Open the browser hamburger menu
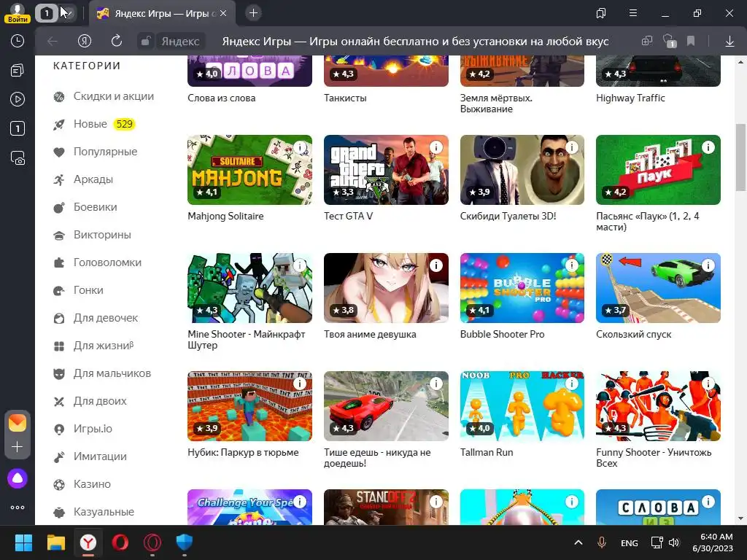The width and height of the screenshot is (747, 560). tap(632, 13)
